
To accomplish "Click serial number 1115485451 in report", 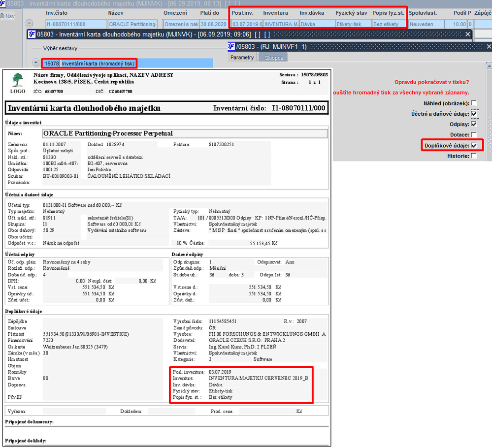I will [223, 321].
